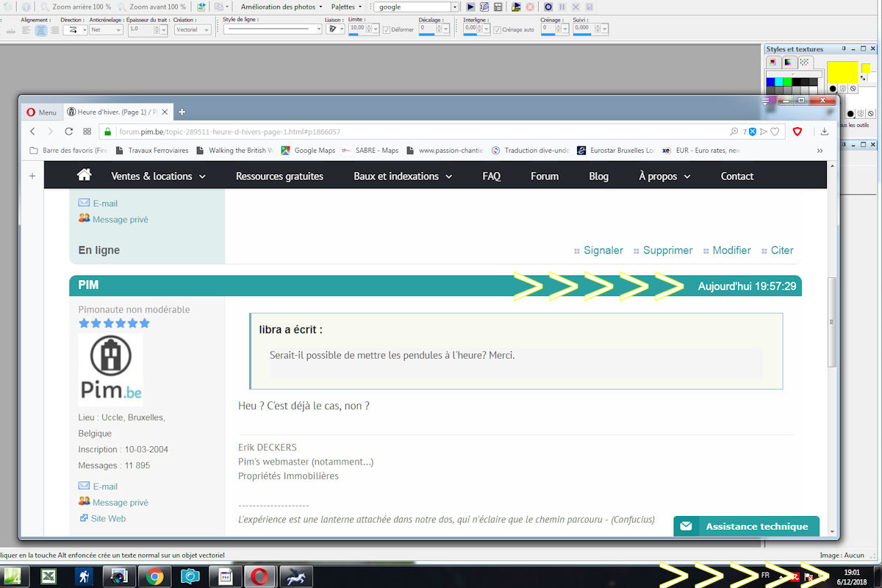
Task: Toggle the Déformer checkbox
Action: [x=387, y=30]
